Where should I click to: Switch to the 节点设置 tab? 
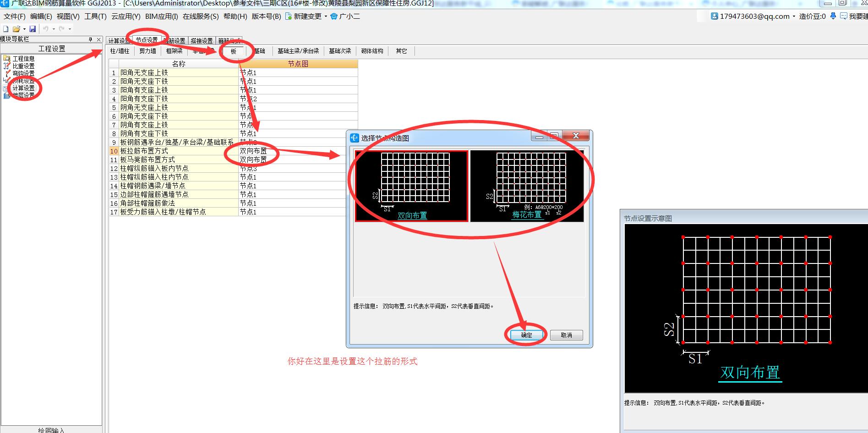pyautogui.click(x=147, y=40)
